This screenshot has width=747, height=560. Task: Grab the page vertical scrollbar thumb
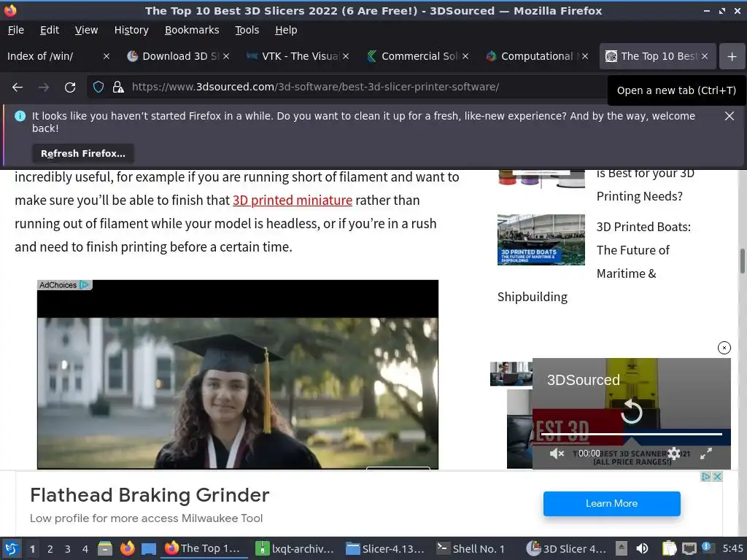tap(742, 261)
